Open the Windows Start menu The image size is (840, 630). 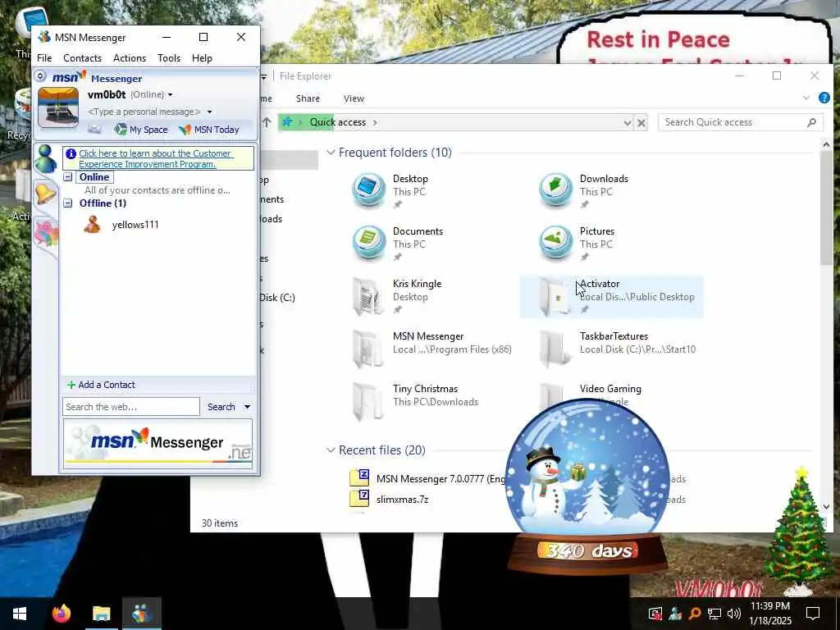point(20,614)
